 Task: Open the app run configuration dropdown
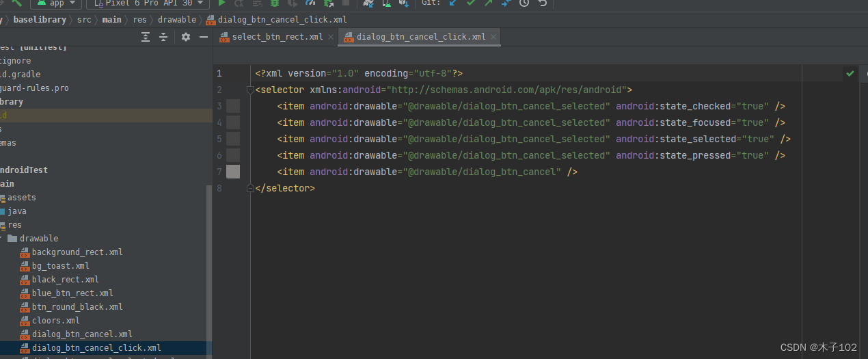point(57,3)
